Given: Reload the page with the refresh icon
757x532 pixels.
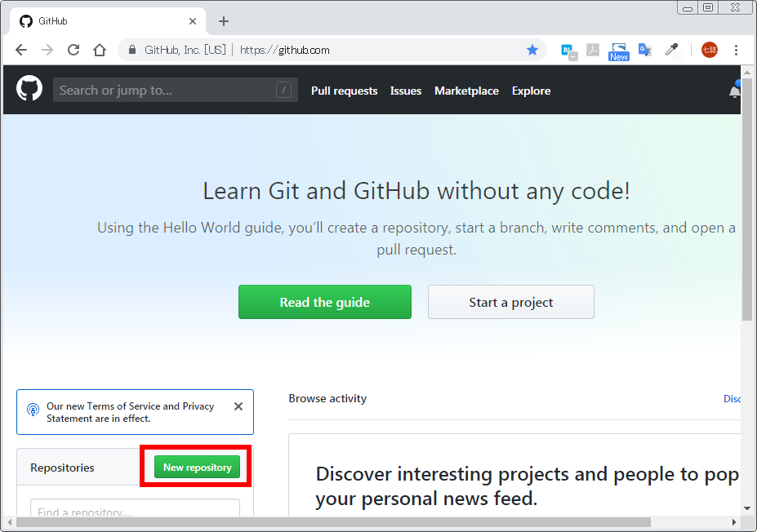Looking at the screenshot, I should pyautogui.click(x=73, y=50).
